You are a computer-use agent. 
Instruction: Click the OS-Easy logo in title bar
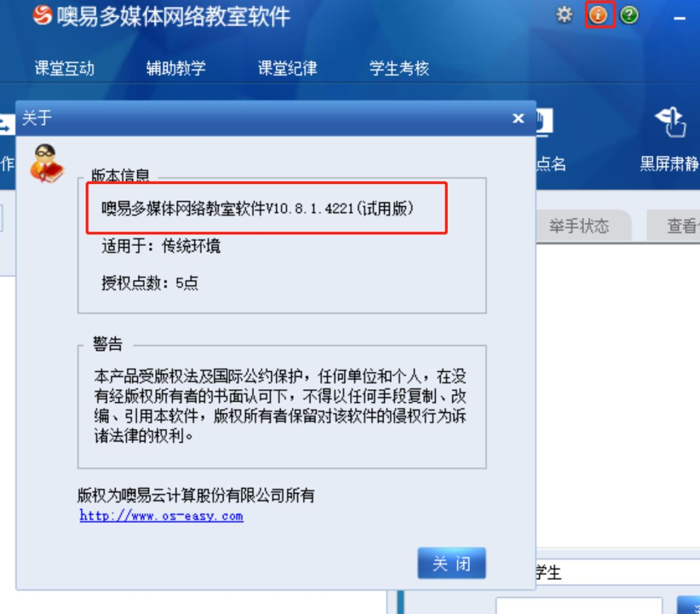pos(43,15)
